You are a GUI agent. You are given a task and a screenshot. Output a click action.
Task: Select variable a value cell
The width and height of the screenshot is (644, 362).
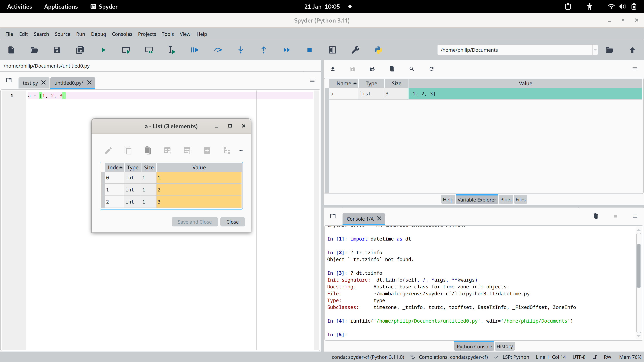tap(525, 94)
